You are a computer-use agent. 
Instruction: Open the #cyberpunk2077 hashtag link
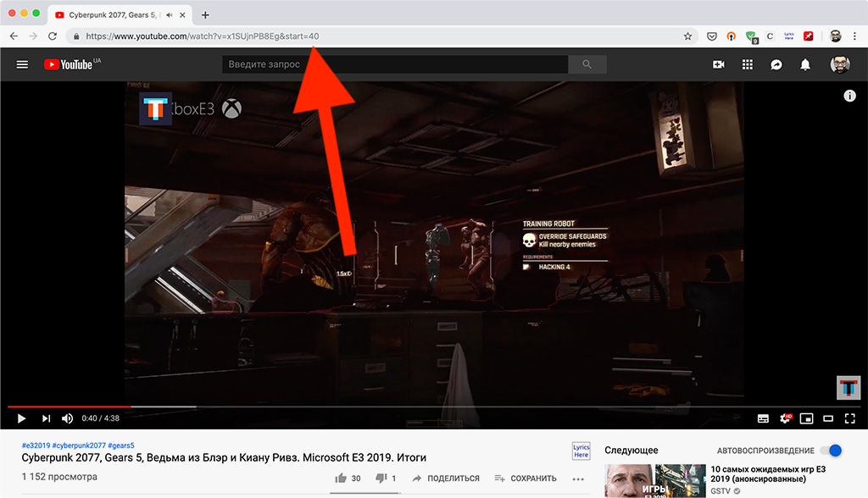click(x=79, y=445)
